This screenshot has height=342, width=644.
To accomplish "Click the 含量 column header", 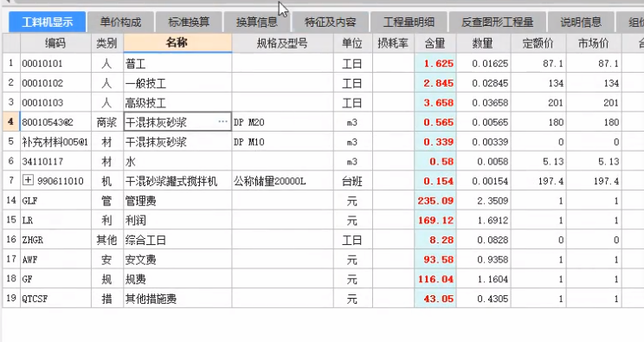I will point(435,43).
